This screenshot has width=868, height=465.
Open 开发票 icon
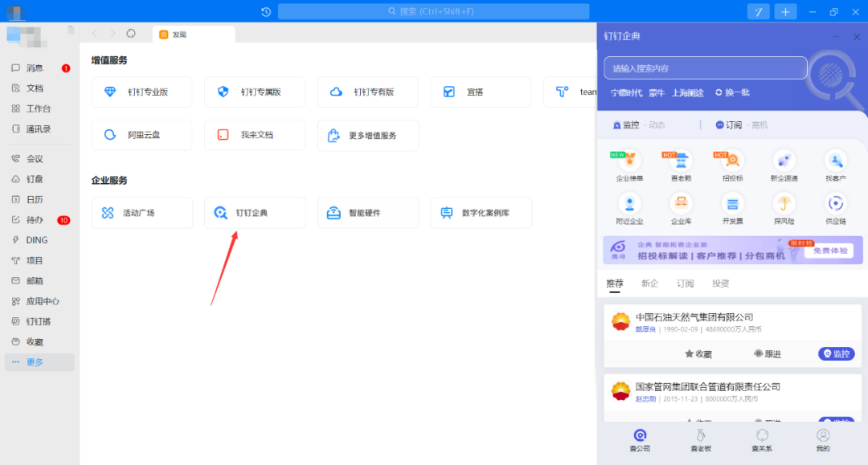tap(732, 210)
